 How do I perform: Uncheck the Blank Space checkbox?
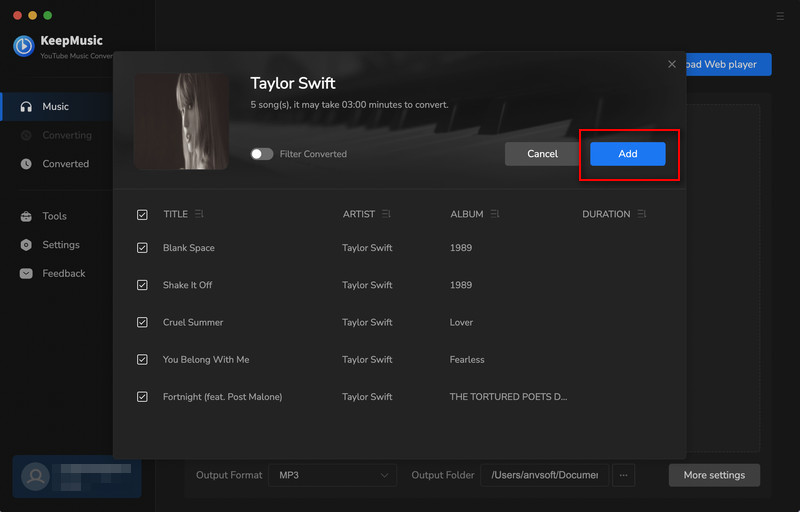coord(142,248)
